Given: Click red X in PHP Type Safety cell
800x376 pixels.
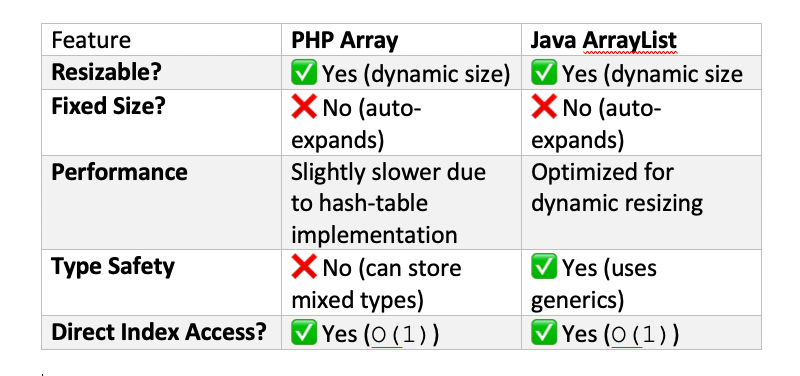Looking at the screenshot, I should pos(304,267).
